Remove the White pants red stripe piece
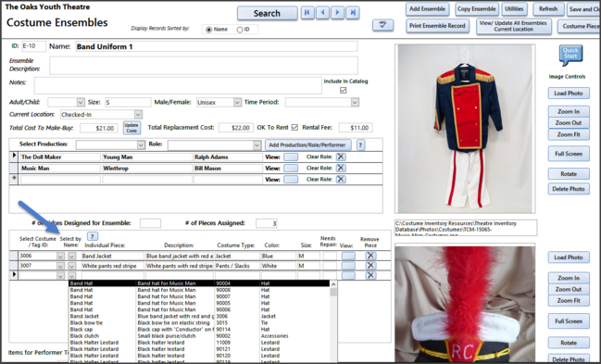The height and width of the screenshot is (364, 601). click(370, 266)
